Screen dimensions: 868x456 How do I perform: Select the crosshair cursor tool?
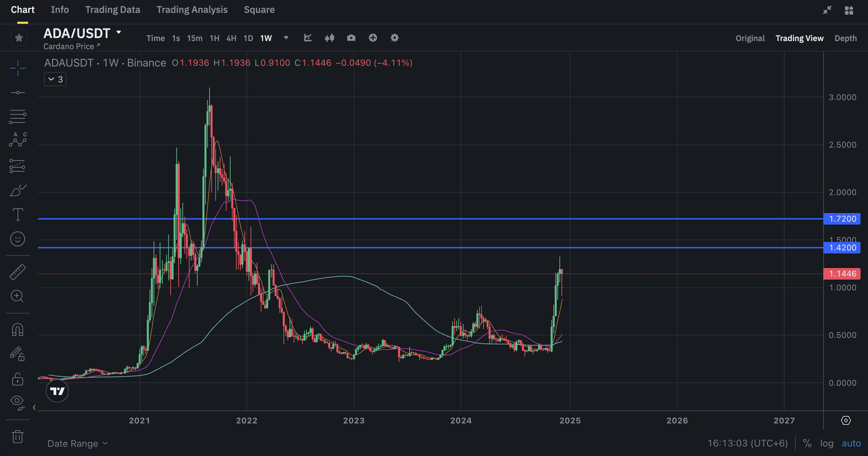tap(18, 68)
